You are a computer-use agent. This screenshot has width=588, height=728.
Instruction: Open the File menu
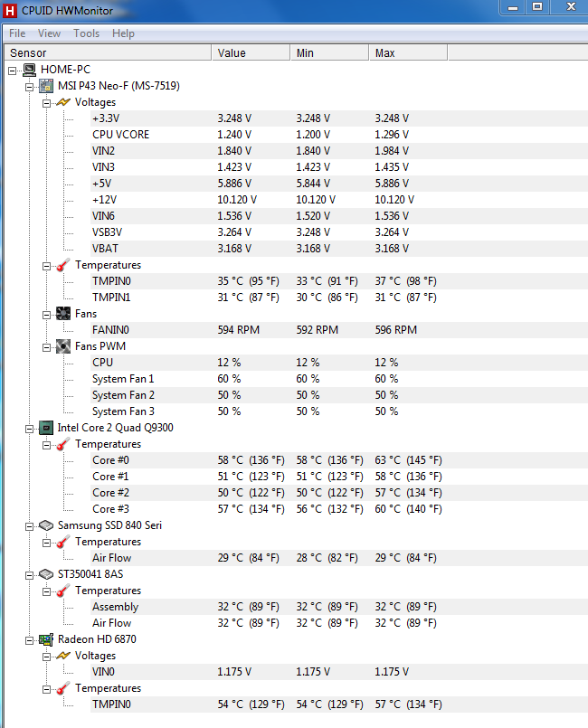click(17, 33)
